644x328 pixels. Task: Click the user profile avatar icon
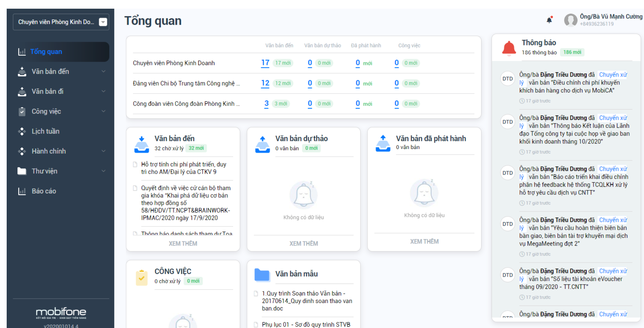pos(570,20)
